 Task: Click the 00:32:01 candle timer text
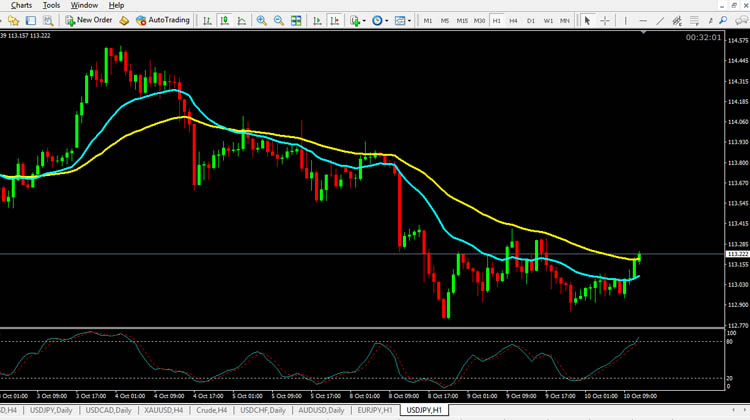(x=703, y=37)
